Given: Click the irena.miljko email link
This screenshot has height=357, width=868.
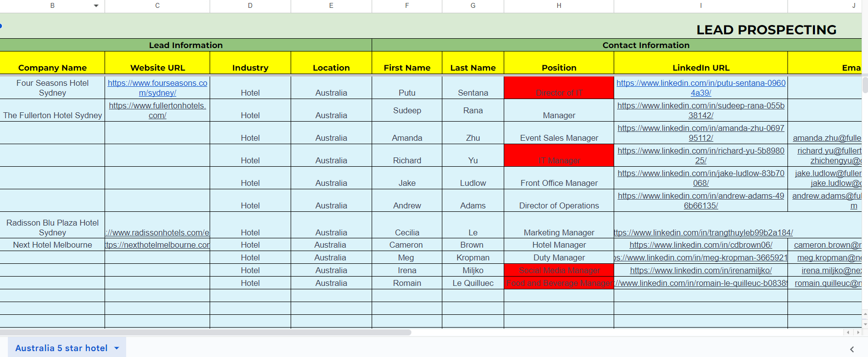Looking at the screenshot, I should click(x=831, y=270).
